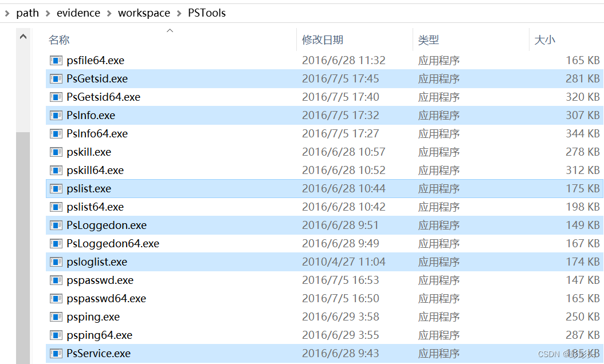Select file name PsGetsid64.exe
The width and height of the screenshot is (604, 364).
click(103, 97)
